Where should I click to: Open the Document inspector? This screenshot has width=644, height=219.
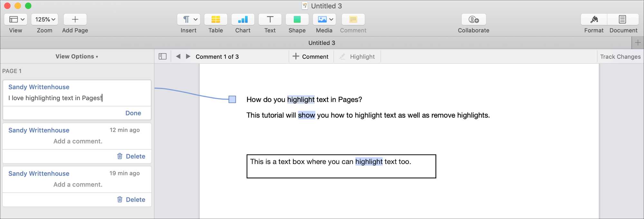(x=623, y=20)
